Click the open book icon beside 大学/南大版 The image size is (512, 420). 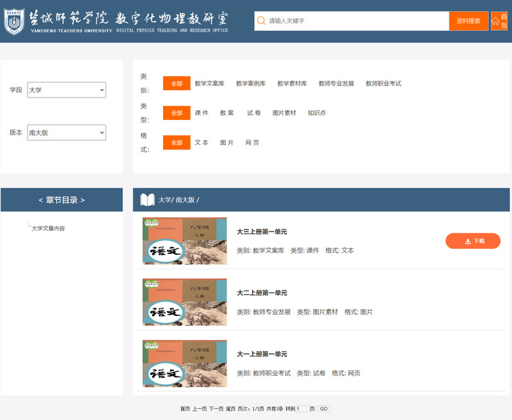(x=147, y=200)
